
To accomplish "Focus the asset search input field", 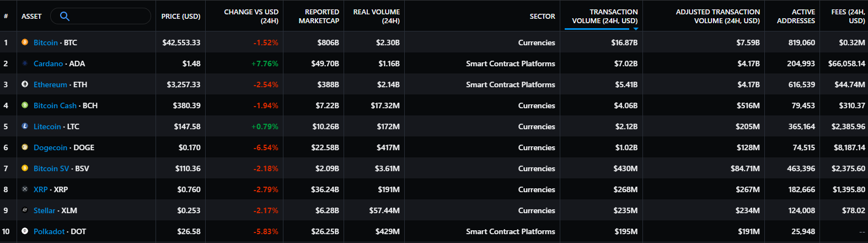I will pos(108,16).
